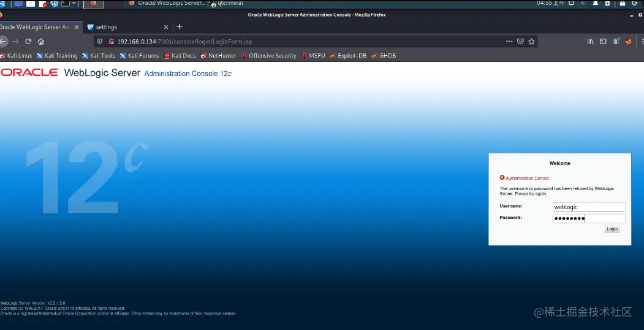Go back to the previous page

pos(3,42)
